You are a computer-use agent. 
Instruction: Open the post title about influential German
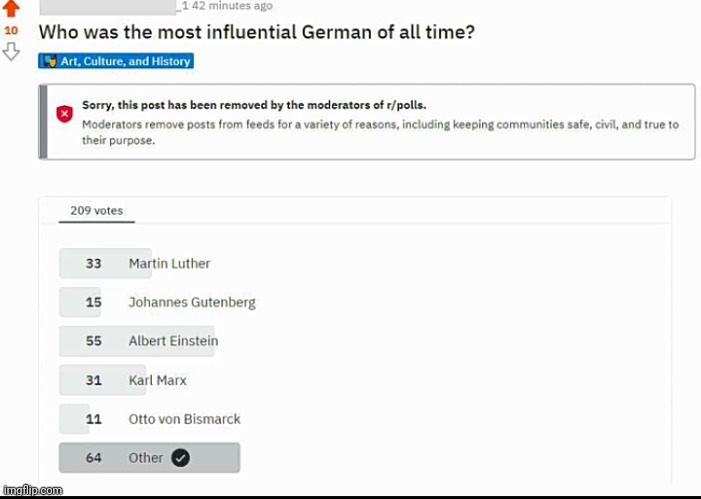tap(256, 32)
